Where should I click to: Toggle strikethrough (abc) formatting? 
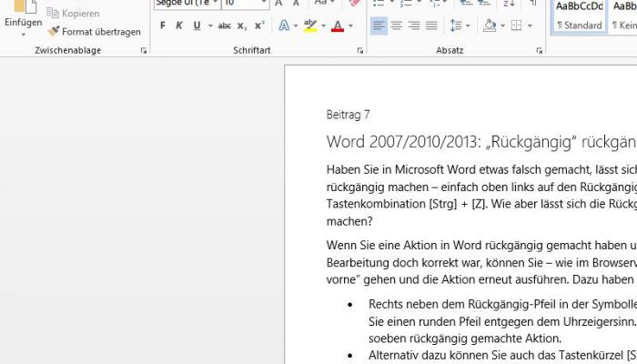224,25
